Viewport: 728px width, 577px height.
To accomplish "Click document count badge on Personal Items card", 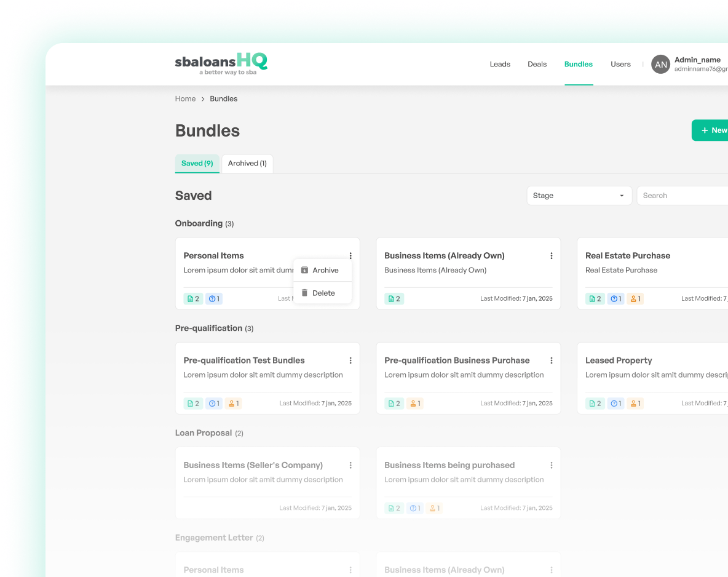I will 193,299.
